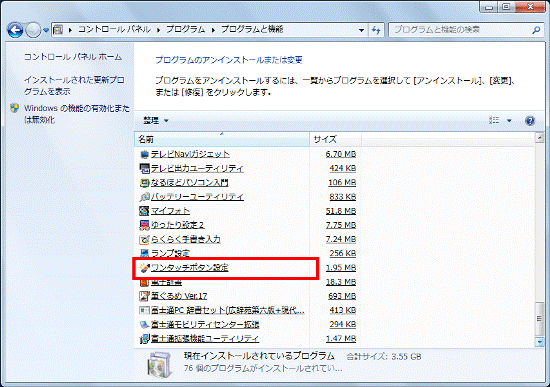Open recent pages dropdown beside Forward button
The image size is (550, 387).
tap(46, 31)
